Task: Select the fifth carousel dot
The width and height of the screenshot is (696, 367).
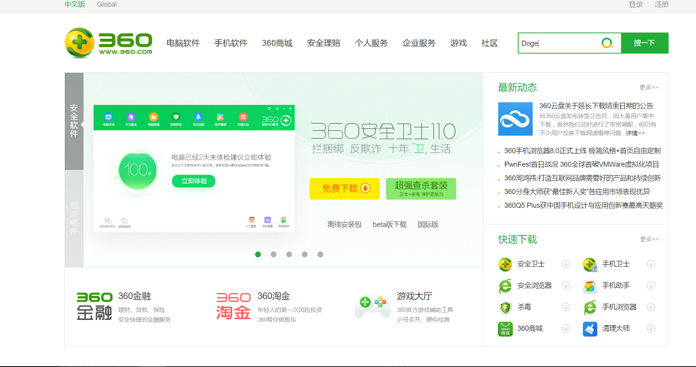Action: pos(320,254)
